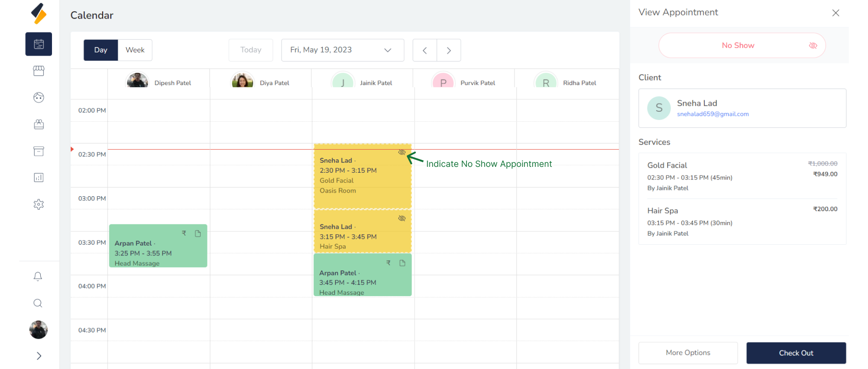Open the settings gear in sidebar
This screenshot has width=868, height=369.
click(39, 204)
